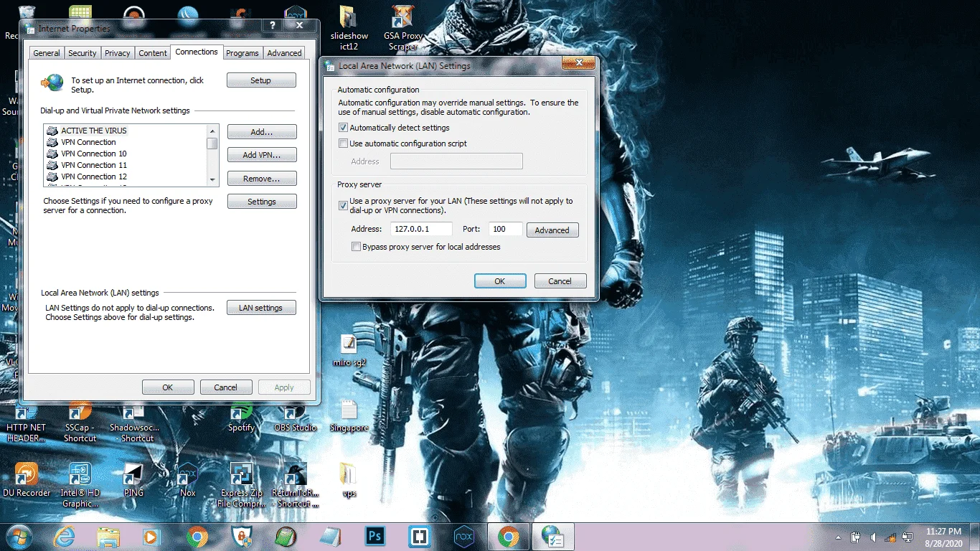Screen dimensions: 980x551
Task: Click the Setup button
Action: pos(261,80)
